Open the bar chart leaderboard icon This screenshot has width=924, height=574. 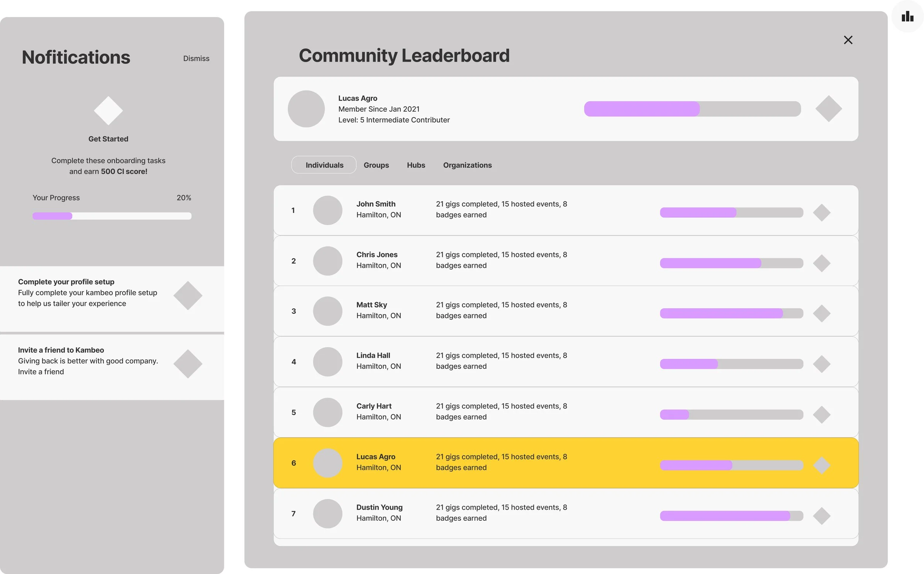(907, 16)
